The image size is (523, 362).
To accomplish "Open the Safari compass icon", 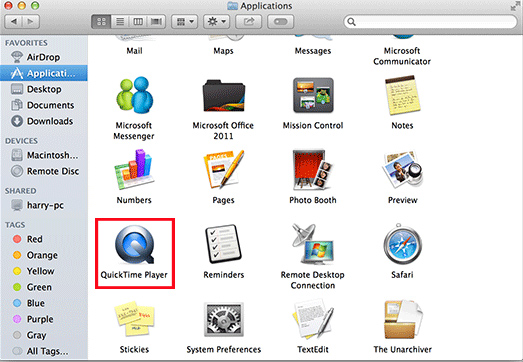I will tap(402, 245).
